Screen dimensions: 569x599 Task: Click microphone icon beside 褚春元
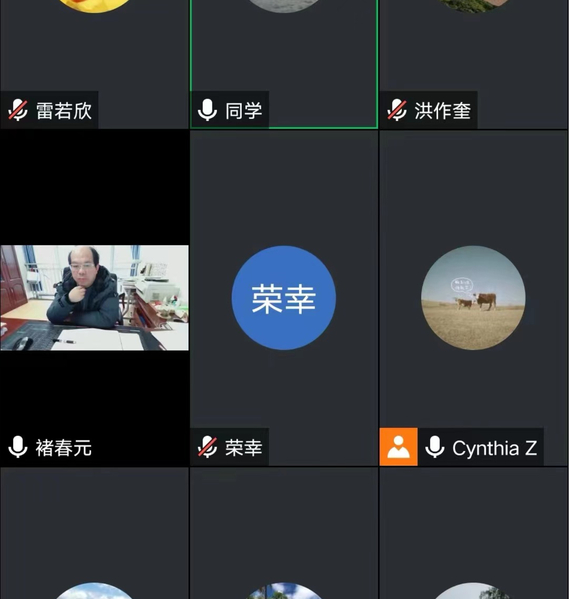pos(18,447)
